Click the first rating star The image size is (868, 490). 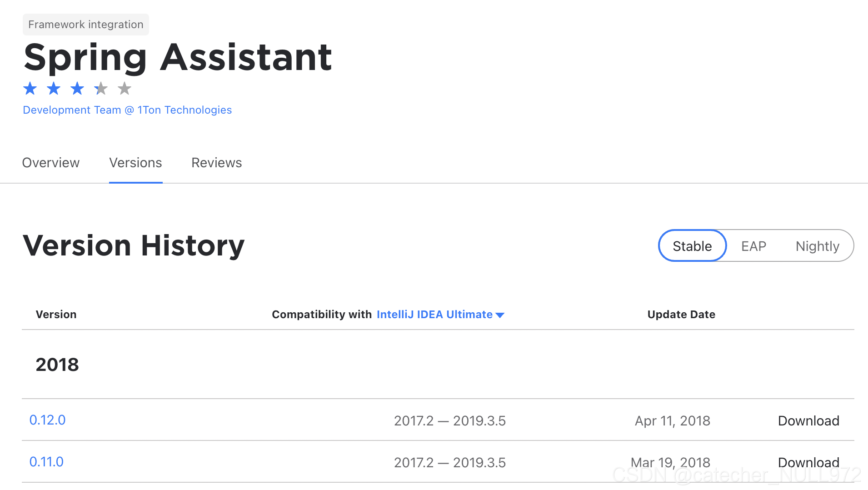[30, 88]
